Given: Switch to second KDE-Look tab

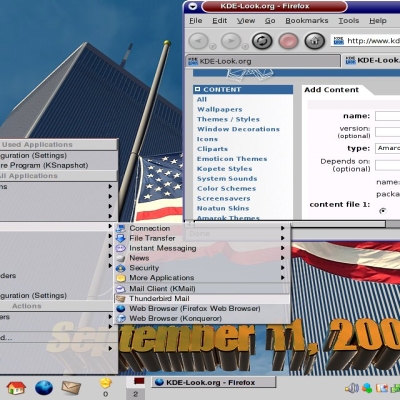Looking at the screenshot, I should [x=371, y=61].
